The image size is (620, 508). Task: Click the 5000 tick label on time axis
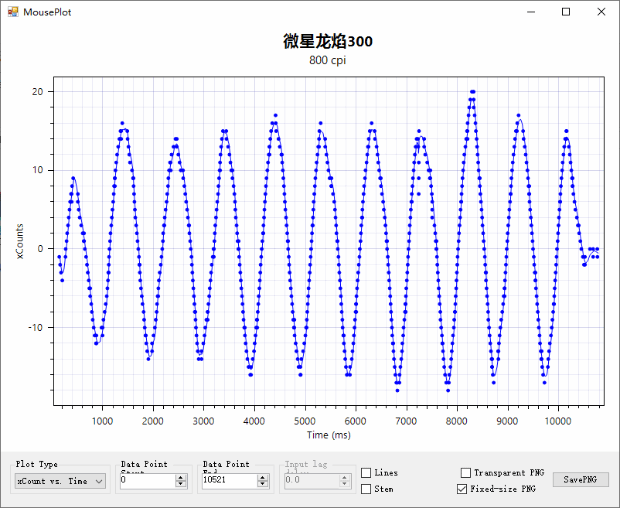(x=304, y=421)
